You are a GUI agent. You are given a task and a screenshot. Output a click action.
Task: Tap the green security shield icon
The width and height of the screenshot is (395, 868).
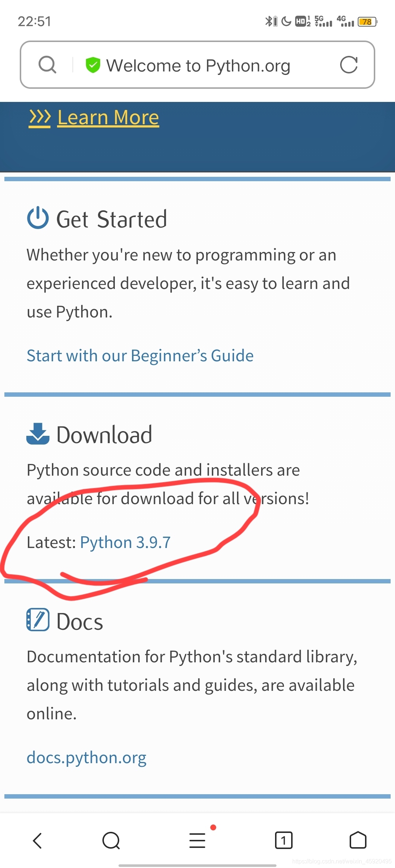(93, 65)
